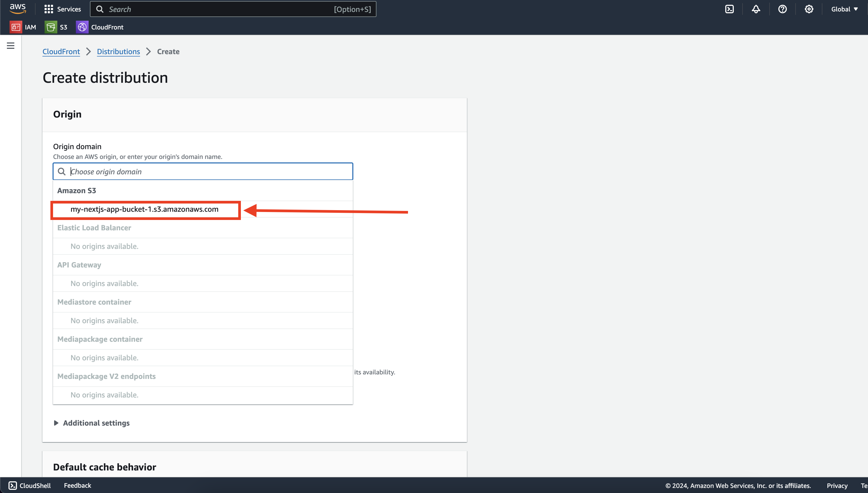Click the S3 service icon
Viewport: 868px width, 493px height.
51,27
